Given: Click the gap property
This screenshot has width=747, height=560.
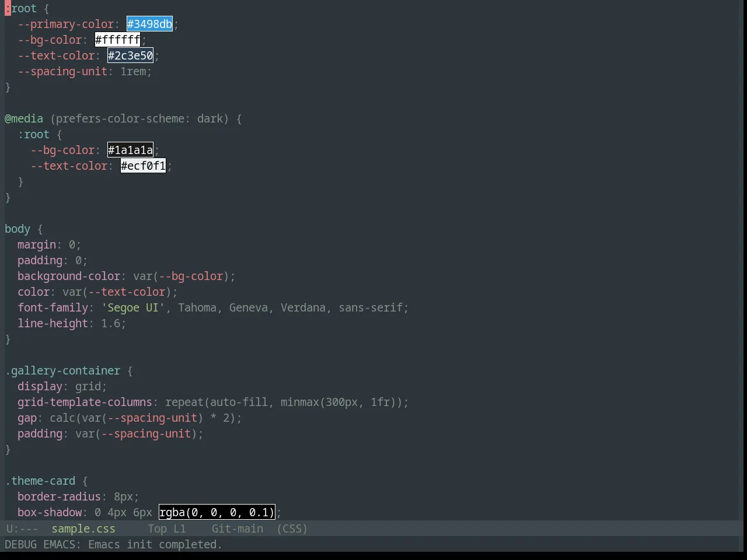Looking at the screenshot, I should click(x=27, y=418).
